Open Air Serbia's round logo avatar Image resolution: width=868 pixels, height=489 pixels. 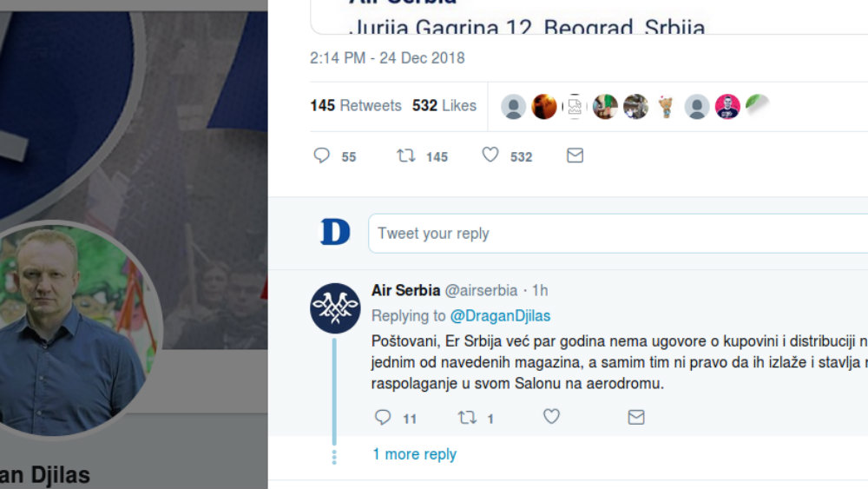(x=335, y=308)
